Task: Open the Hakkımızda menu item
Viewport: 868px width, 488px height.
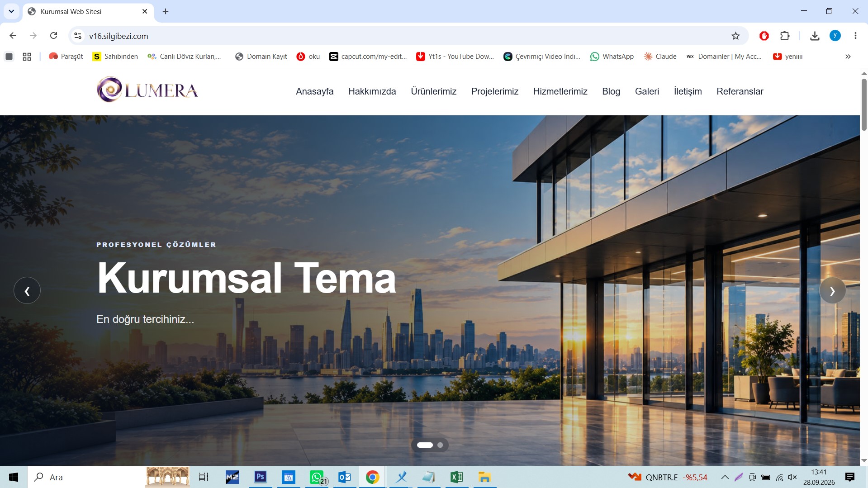Action: [372, 91]
